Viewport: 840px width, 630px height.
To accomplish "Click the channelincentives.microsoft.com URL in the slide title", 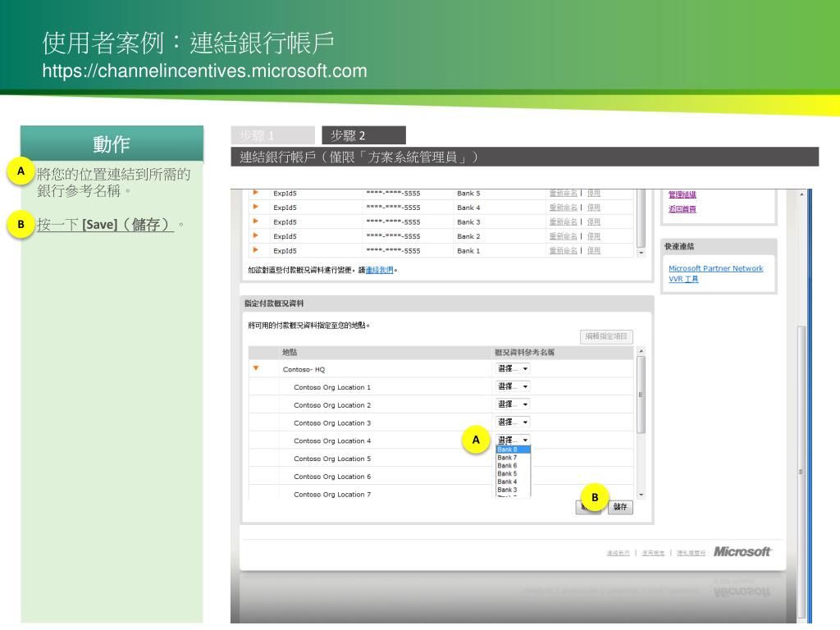I will tap(204, 71).
